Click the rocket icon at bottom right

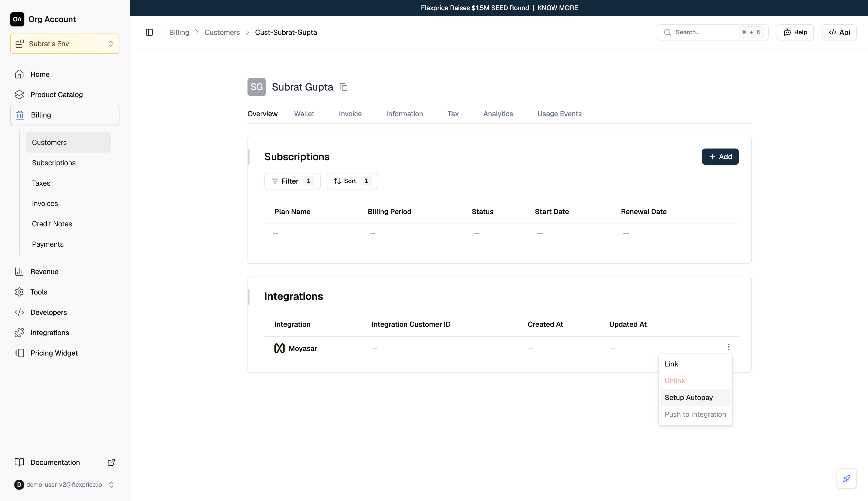846,478
